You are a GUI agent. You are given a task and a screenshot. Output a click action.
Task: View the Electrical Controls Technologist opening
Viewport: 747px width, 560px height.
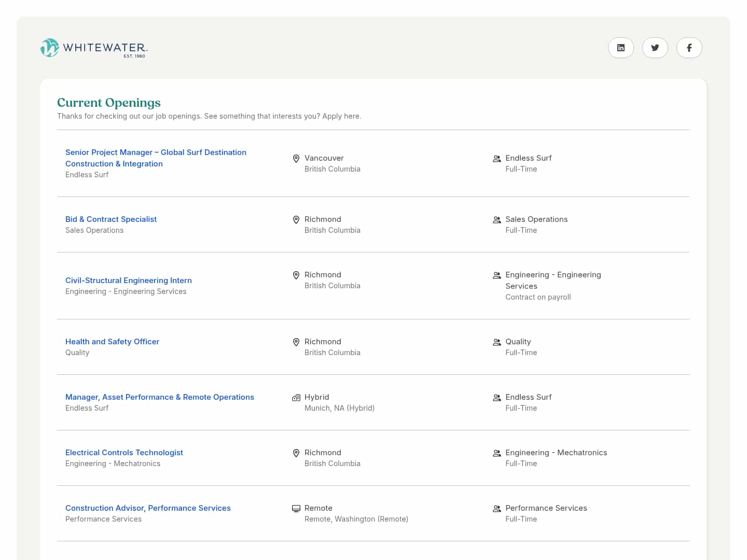pos(124,453)
